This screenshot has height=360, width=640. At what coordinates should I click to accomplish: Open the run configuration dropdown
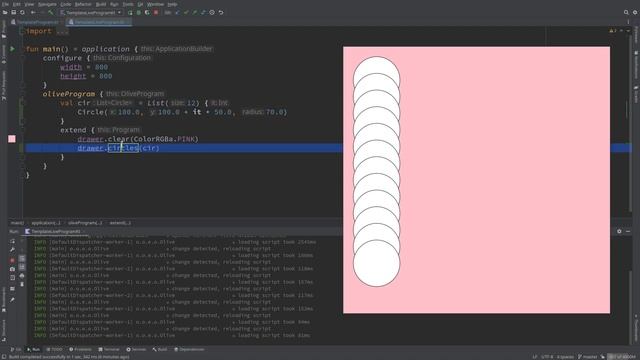tap(91, 13)
